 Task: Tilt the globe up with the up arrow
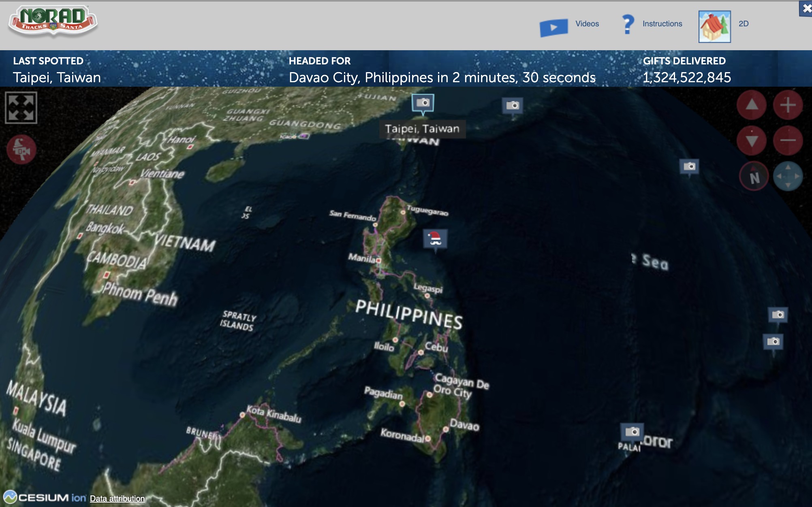pyautogui.click(x=752, y=105)
